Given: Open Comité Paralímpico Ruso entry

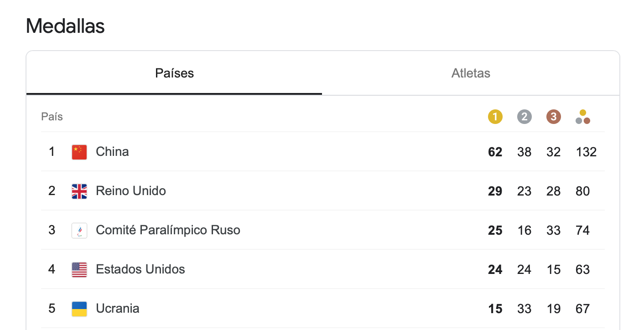Looking at the screenshot, I should coord(323,230).
